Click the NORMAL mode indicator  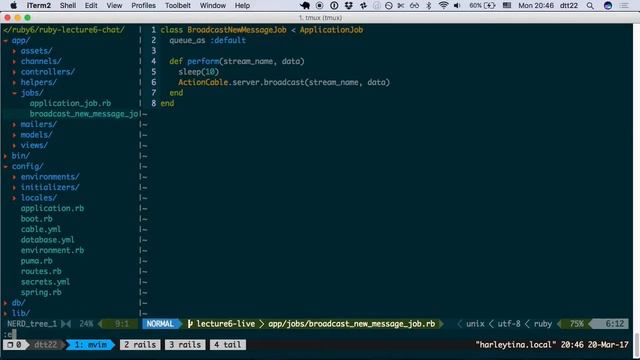(160, 324)
